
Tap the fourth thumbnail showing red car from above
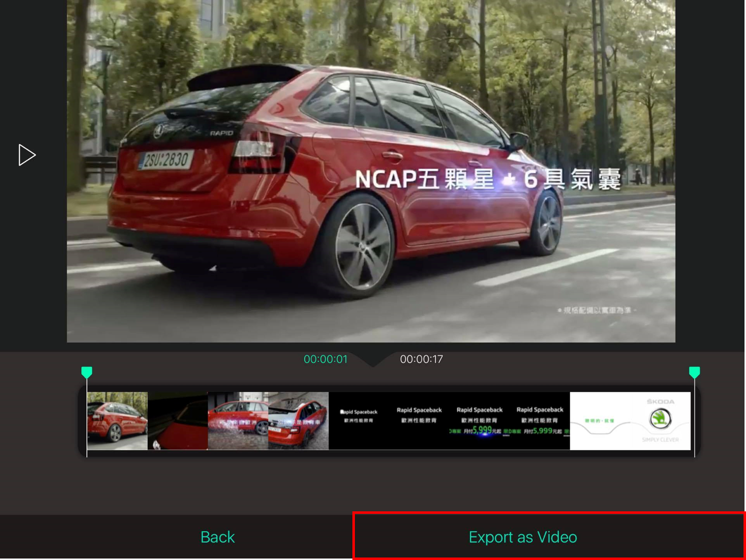pyautogui.click(x=298, y=421)
